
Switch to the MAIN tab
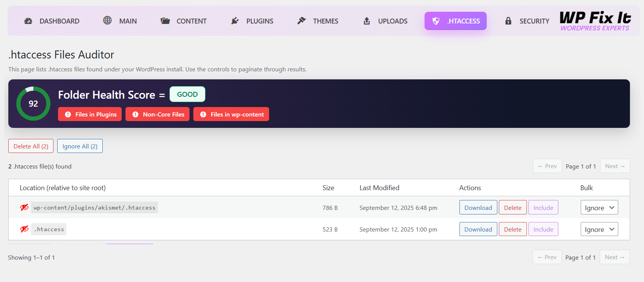pyautogui.click(x=120, y=21)
